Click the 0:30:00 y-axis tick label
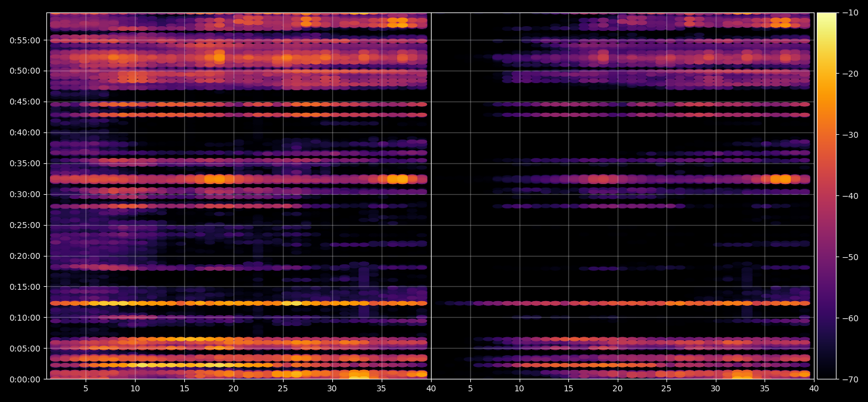This screenshot has height=402, width=868. [26, 194]
